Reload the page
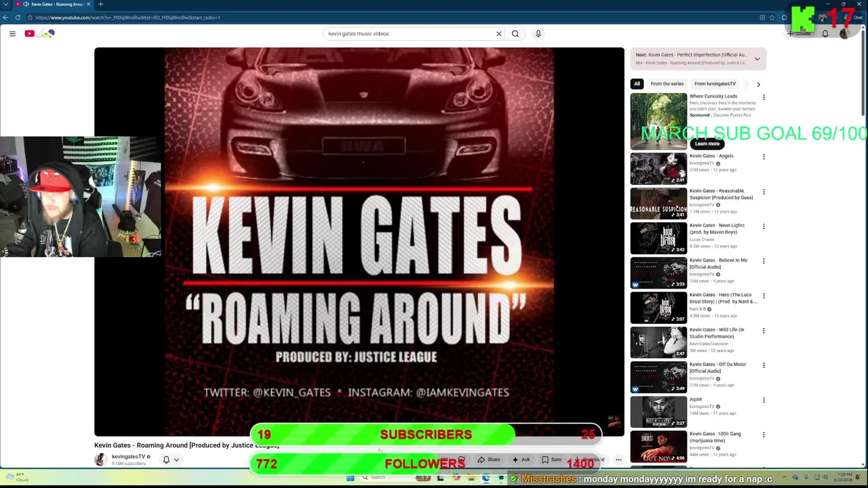Viewport: 868px width, 488px height. click(16, 18)
